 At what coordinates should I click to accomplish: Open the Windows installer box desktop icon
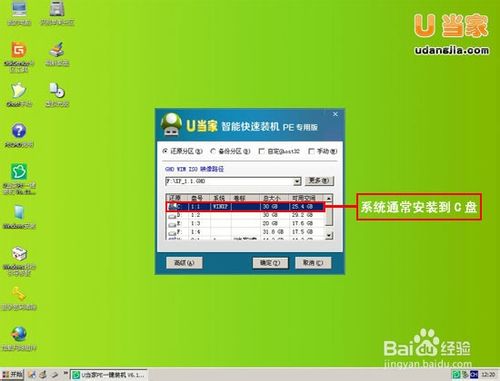coord(19,261)
